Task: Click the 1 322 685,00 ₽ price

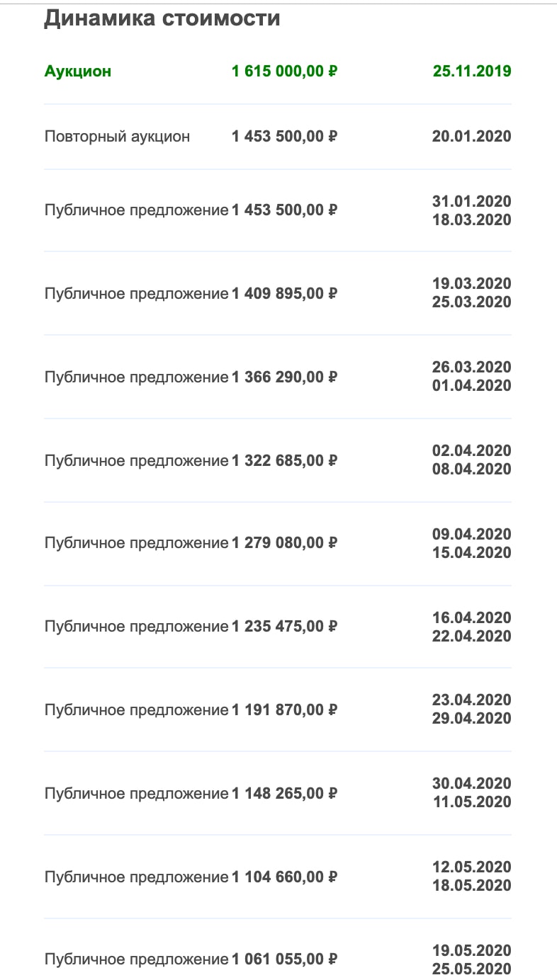Action: 284,460
